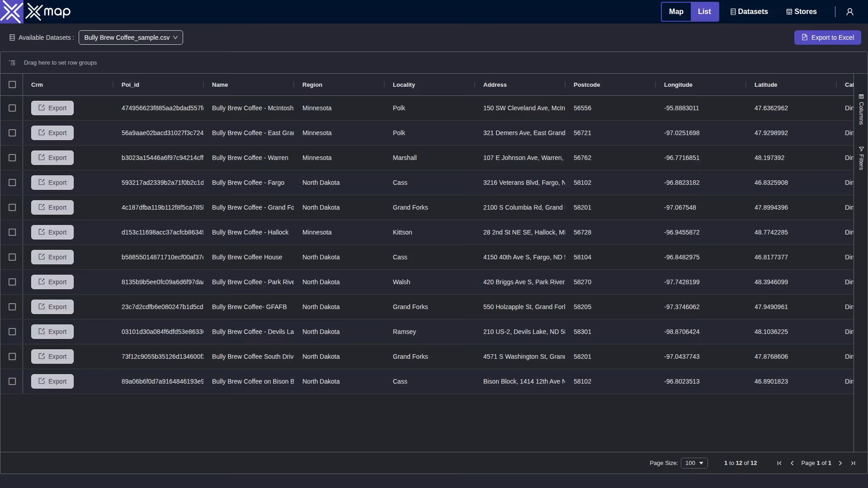Viewport: 868px width, 488px height.
Task: Check the Bison Block row checkbox
Action: pos(12,381)
